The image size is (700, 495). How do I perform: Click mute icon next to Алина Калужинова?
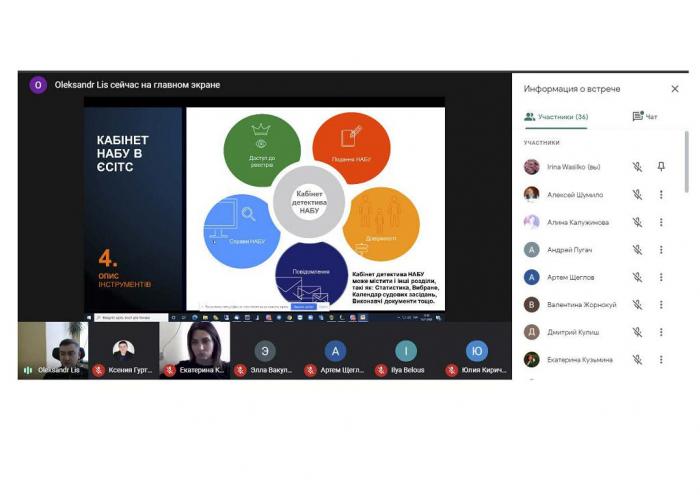pos(637,222)
